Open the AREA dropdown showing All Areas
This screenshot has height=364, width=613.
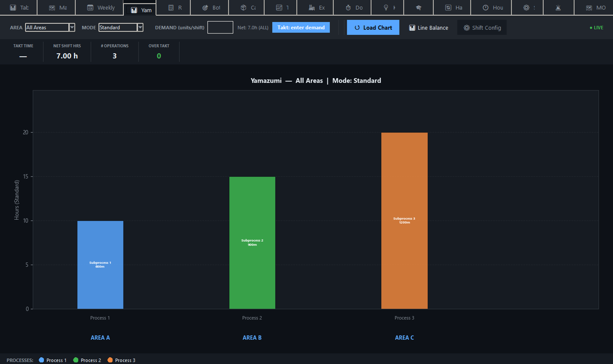point(50,27)
